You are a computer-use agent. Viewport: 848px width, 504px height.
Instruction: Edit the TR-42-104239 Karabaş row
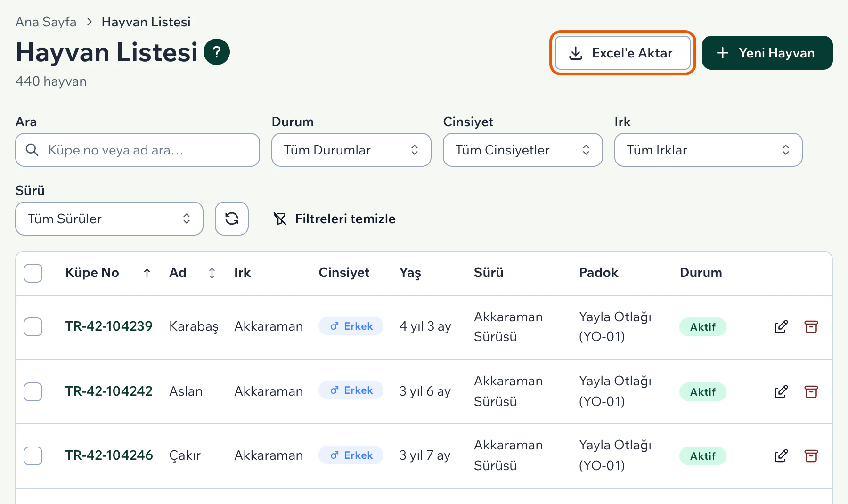(781, 327)
